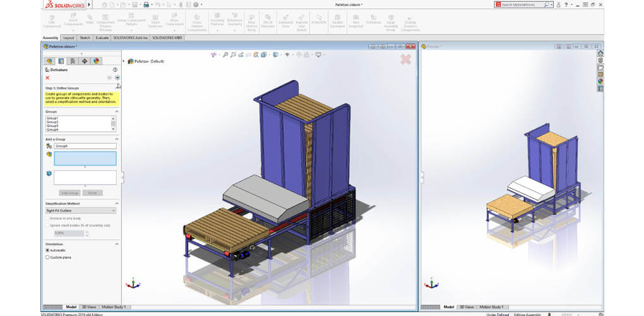644x316 pixels.
Task: Open SOLIDWORKS Resources home icon in task pane
Action: click(600, 54)
